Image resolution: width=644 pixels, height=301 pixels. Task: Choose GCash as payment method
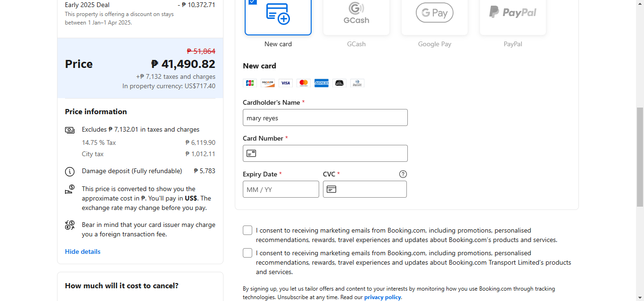[x=356, y=17]
